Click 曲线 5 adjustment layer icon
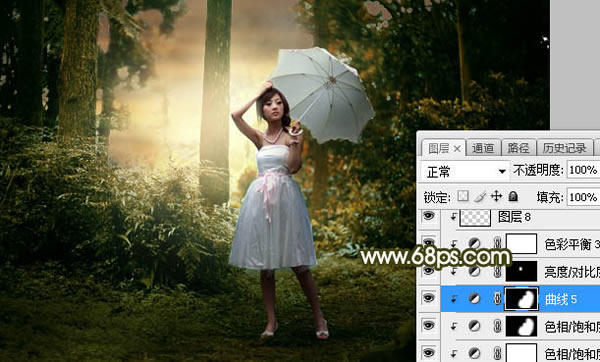Viewport: 600px width, 362px height. pyautogui.click(x=474, y=298)
